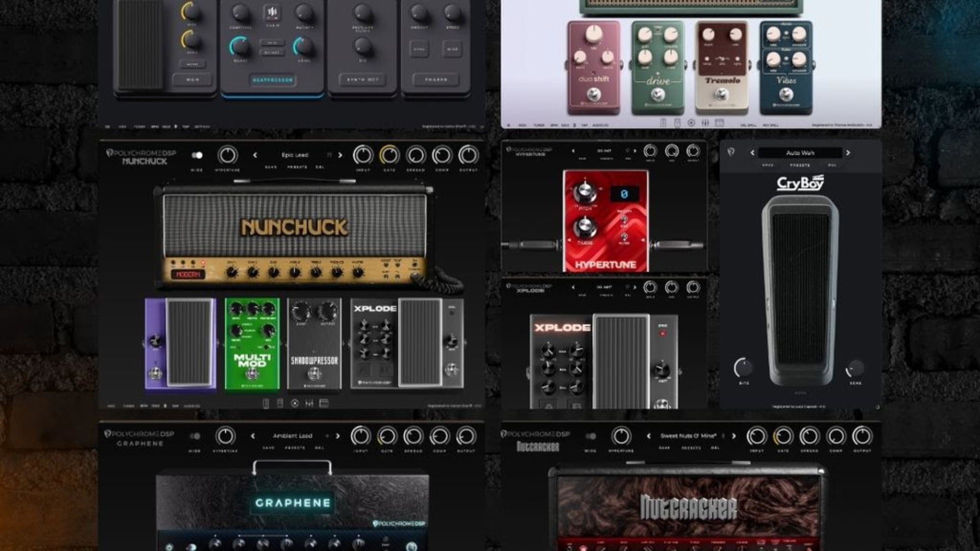Toggle the Wide switch in the Graphene plugin
This screenshot has height=551, width=980.
[195, 436]
